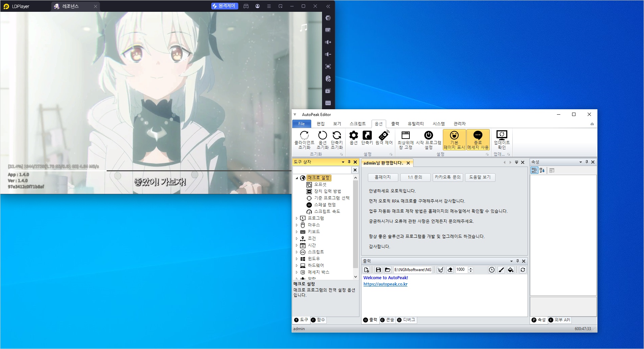Open 출력 panel dropdown arrow
The image size is (644, 349).
coord(511,261)
